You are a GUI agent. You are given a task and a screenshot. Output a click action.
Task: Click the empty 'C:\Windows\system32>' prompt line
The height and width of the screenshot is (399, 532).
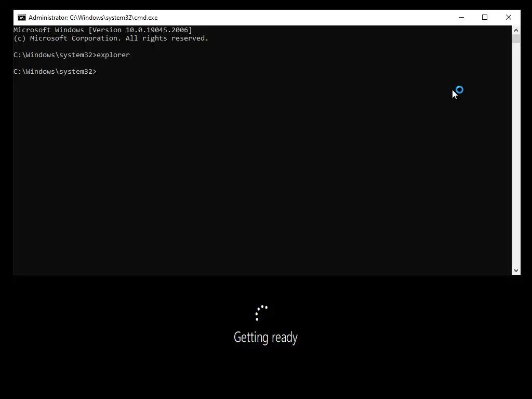(55, 72)
